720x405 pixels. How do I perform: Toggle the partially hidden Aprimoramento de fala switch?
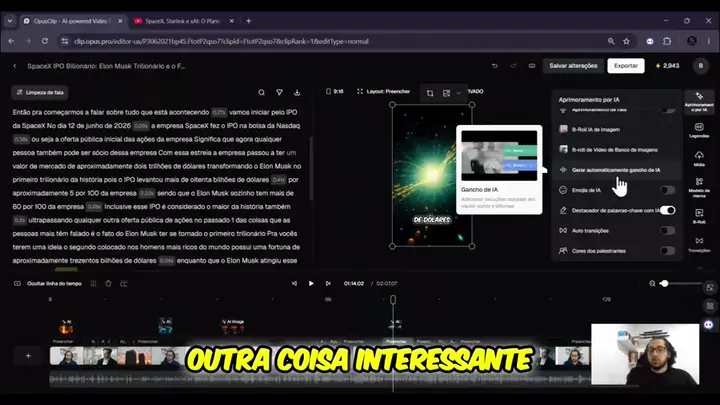coord(667,110)
